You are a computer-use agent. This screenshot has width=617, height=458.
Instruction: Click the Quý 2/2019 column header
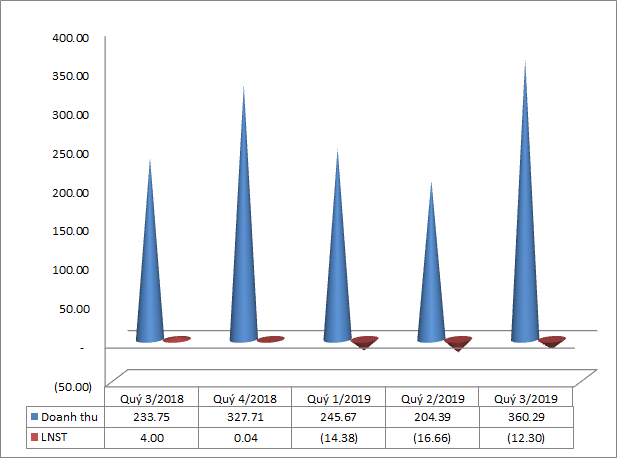click(432, 399)
